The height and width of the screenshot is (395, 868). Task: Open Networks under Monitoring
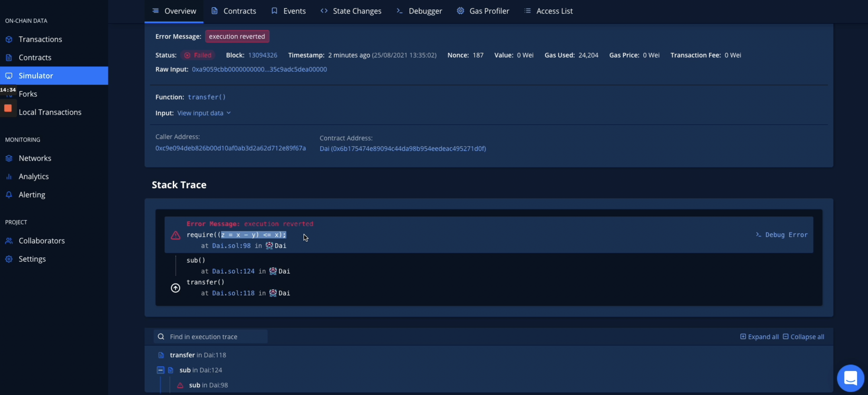54,158
